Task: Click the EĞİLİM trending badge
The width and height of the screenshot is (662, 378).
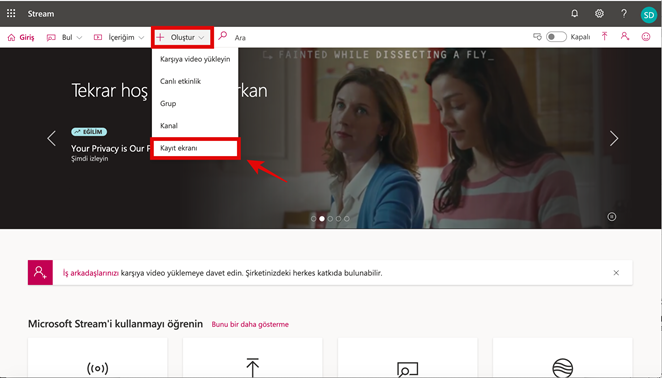Action: click(x=89, y=132)
